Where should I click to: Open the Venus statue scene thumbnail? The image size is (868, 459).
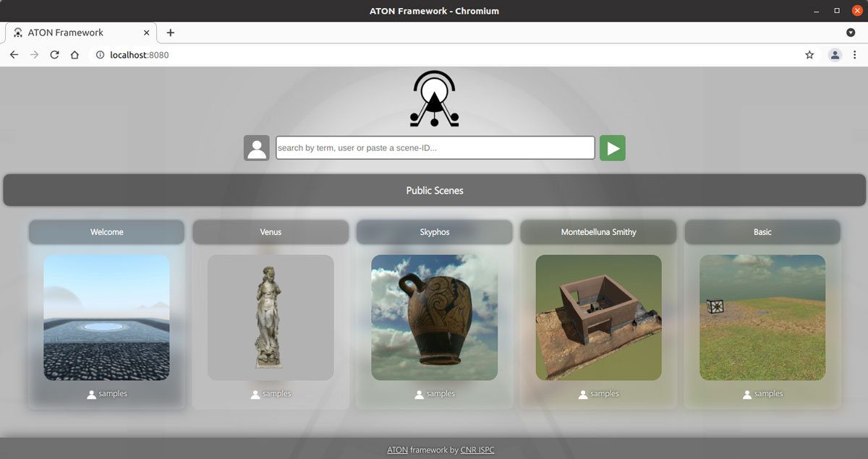tap(271, 317)
